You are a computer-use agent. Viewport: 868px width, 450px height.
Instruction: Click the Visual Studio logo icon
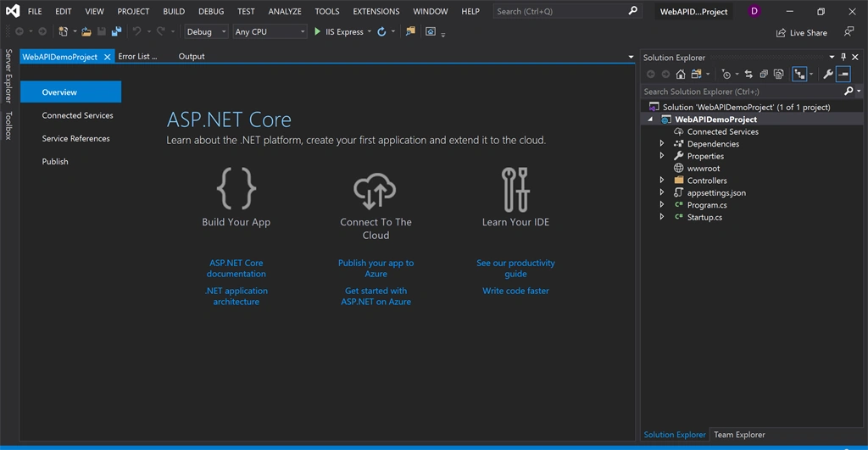point(12,10)
